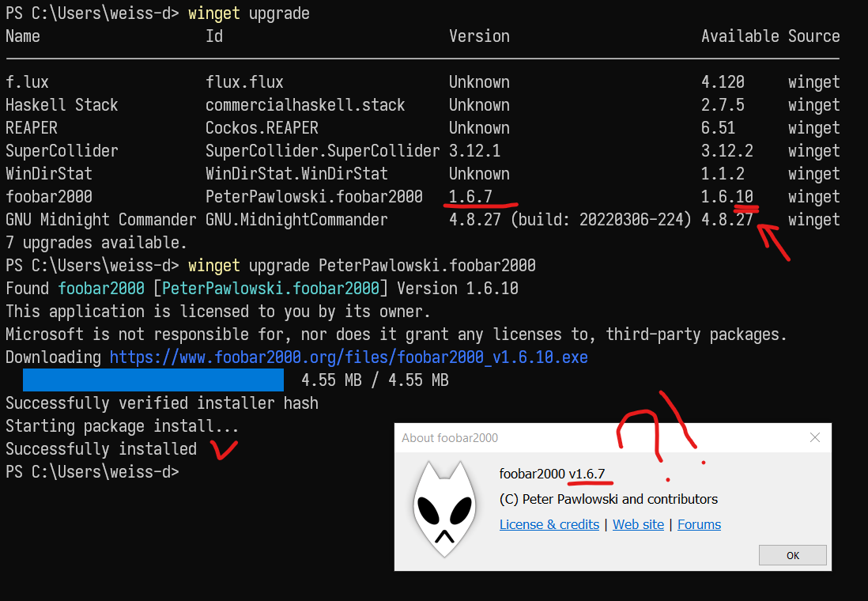Click 'SuperCollider.SuperCollider' Id text
This screenshot has height=601, width=868.
click(323, 151)
